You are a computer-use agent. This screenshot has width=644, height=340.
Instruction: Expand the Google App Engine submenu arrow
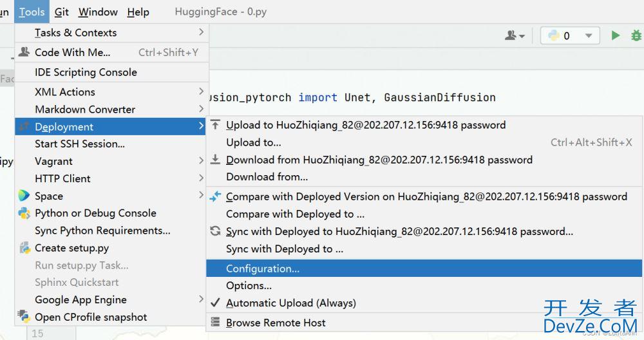click(x=201, y=299)
